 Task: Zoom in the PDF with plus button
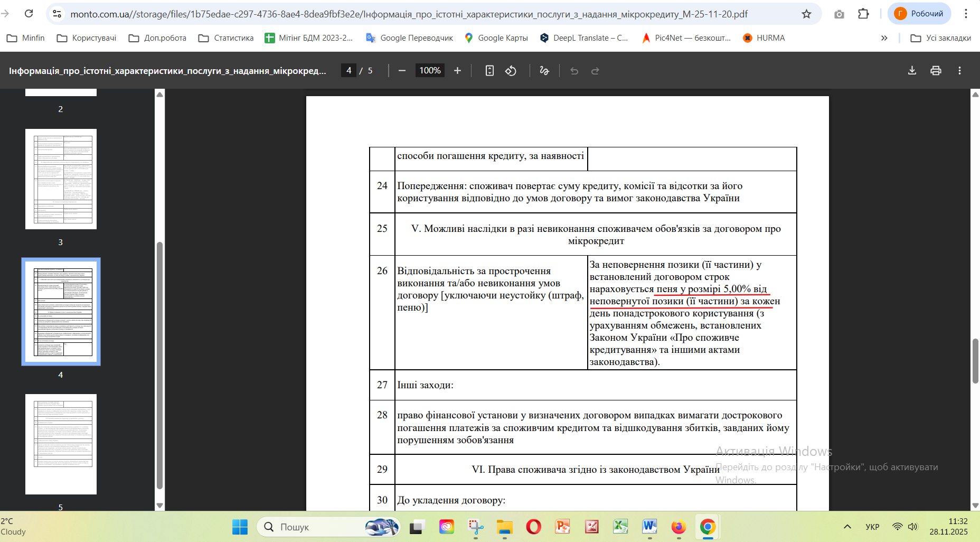pyautogui.click(x=457, y=71)
